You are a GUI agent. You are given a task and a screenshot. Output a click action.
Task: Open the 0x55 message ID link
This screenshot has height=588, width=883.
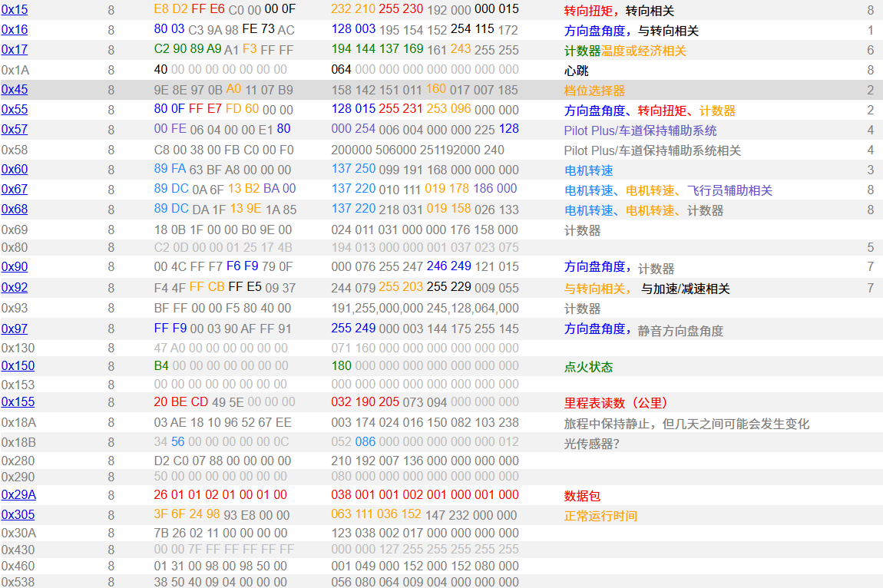15,110
